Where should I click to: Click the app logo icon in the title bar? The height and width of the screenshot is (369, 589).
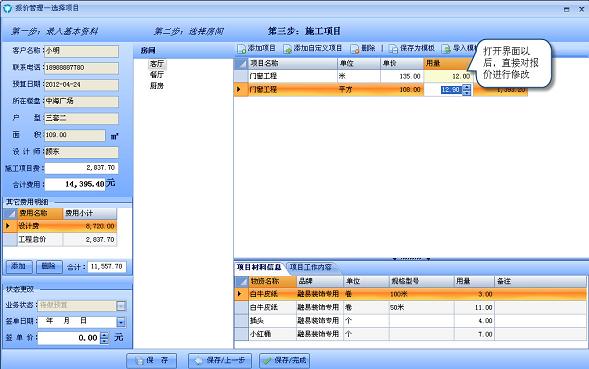(7, 8)
